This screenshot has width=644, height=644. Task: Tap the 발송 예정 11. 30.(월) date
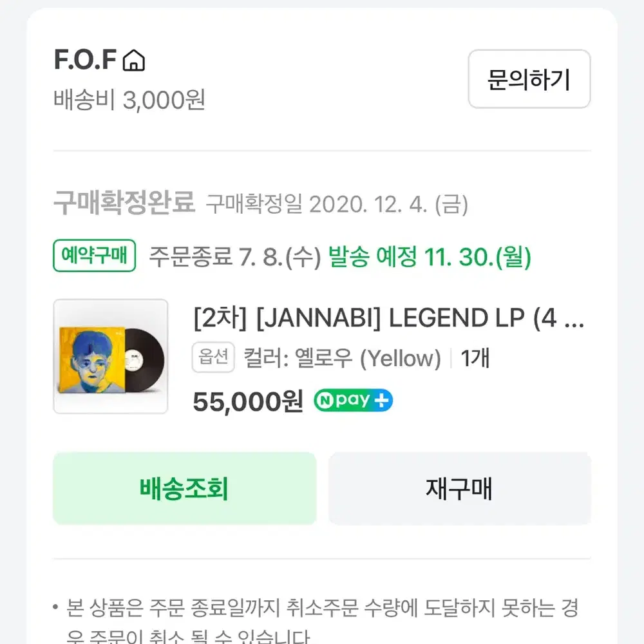point(430,257)
